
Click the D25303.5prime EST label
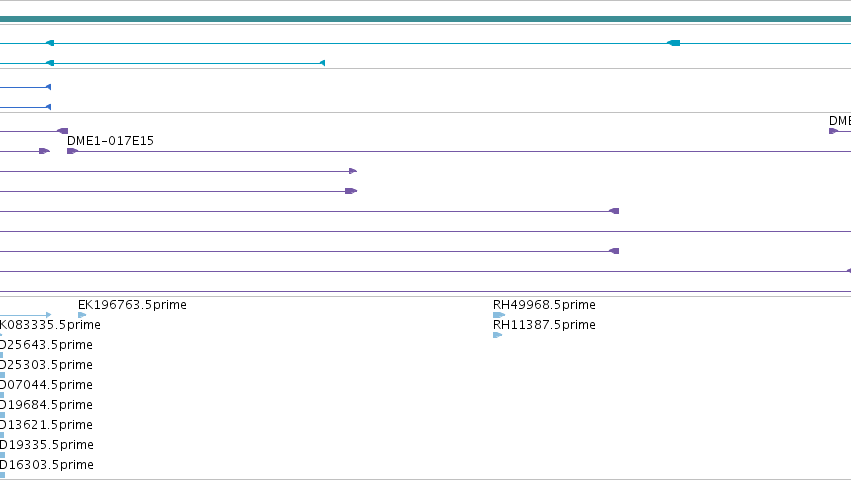tap(46, 365)
